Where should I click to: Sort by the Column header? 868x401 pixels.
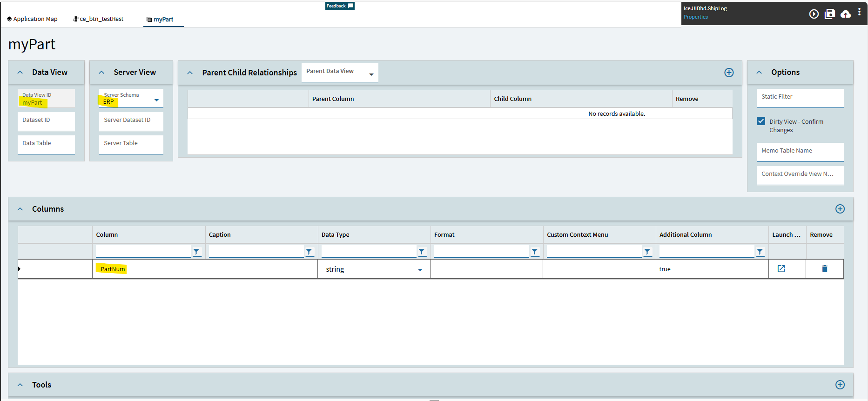pyautogui.click(x=107, y=235)
